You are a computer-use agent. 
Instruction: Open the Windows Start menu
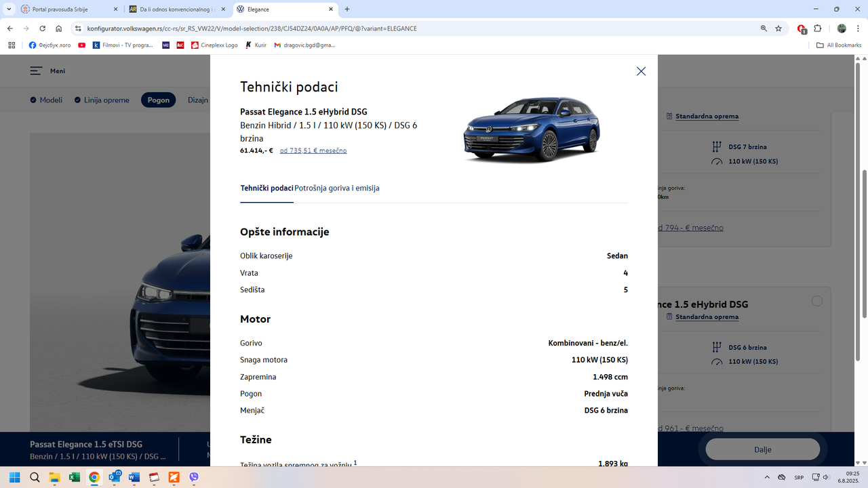click(x=15, y=477)
